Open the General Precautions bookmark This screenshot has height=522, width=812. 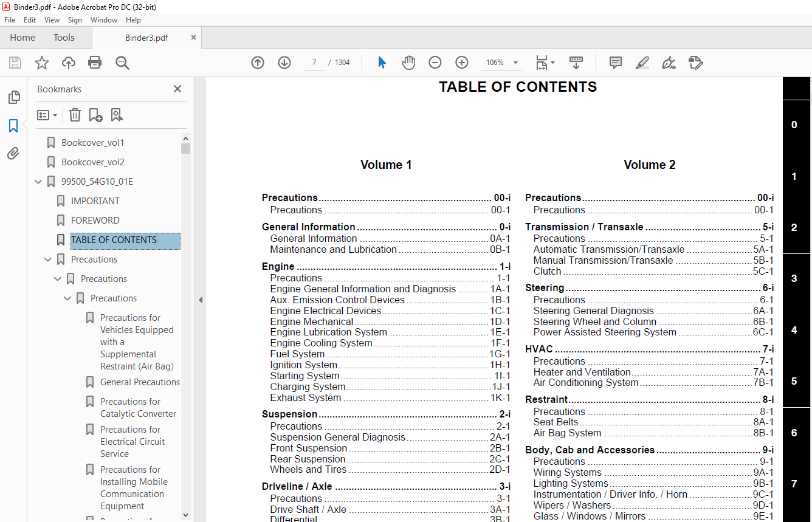click(x=140, y=382)
